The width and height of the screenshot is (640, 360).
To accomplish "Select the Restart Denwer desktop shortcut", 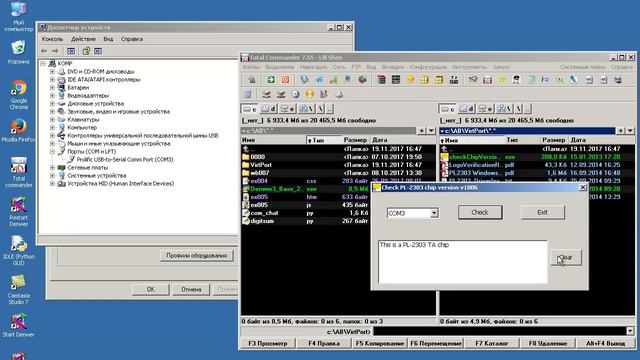I will 18,212.
